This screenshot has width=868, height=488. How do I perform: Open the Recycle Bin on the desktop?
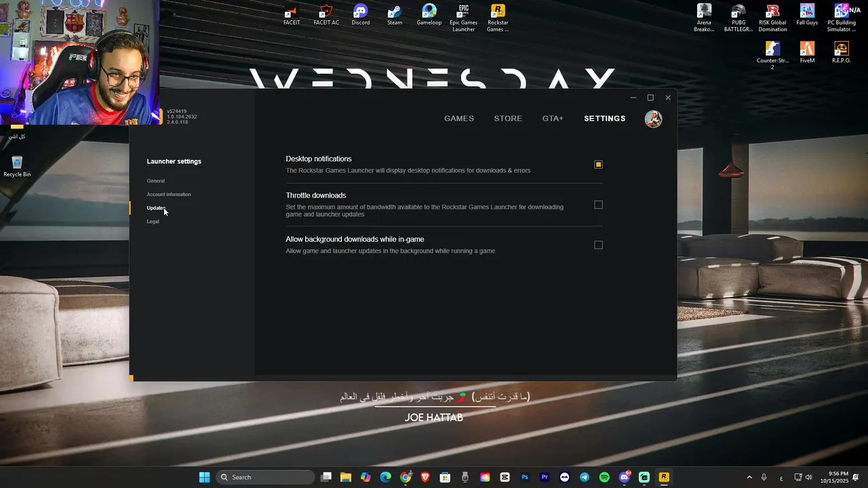pos(17,167)
